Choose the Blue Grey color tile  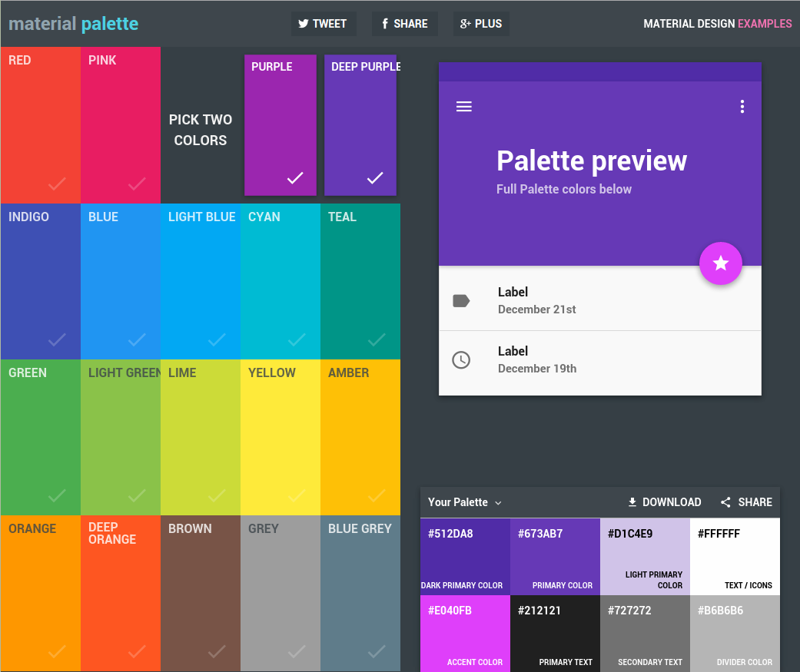click(x=360, y=594)
